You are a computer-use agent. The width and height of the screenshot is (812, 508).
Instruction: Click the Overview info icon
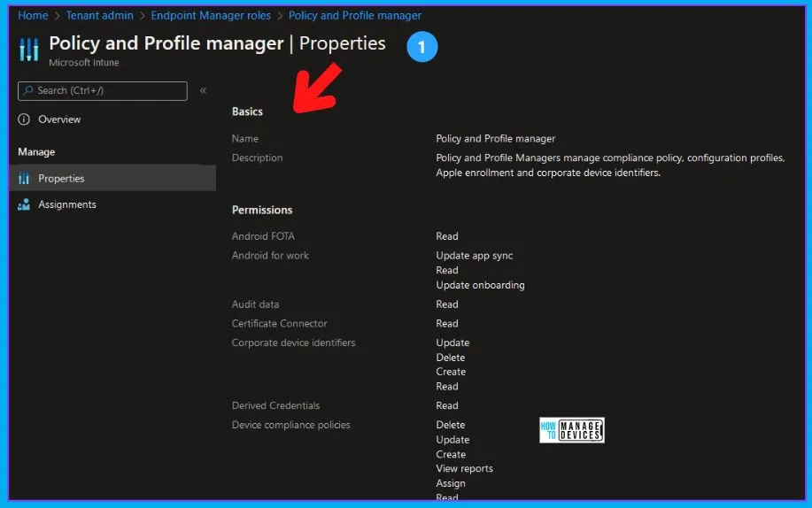pyautogui.click(x=24, y=119)
